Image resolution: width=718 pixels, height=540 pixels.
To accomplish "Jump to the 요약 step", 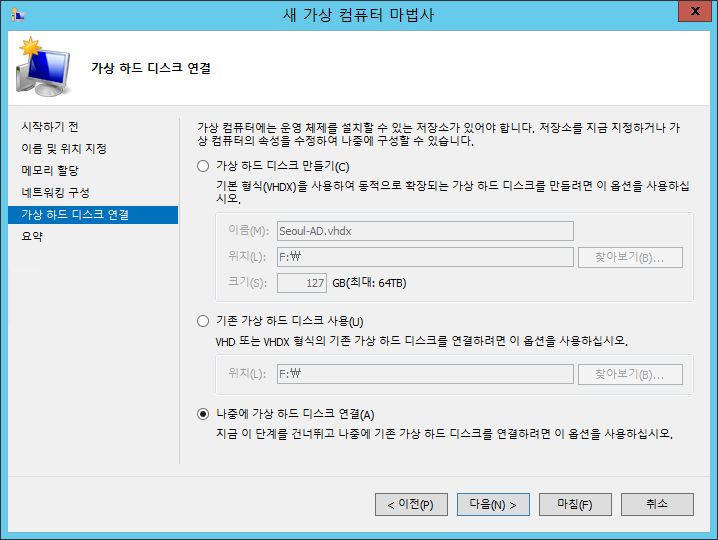I will 32,236.
